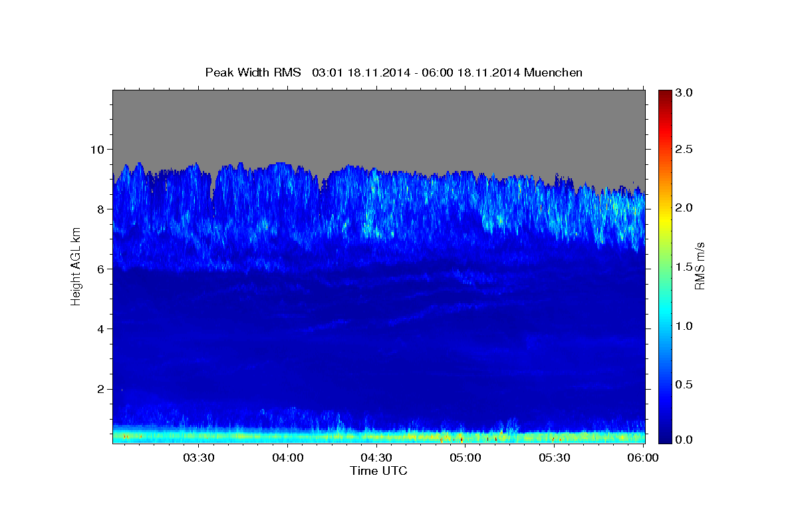
Task: Click the 'Time UTC' axis title
Action: point(378,471)
